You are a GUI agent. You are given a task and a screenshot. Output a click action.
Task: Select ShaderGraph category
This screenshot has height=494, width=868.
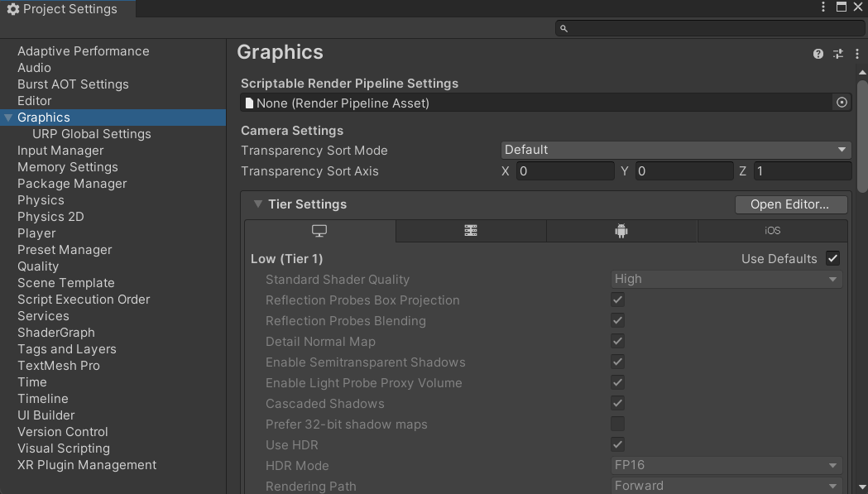[56, 333]
